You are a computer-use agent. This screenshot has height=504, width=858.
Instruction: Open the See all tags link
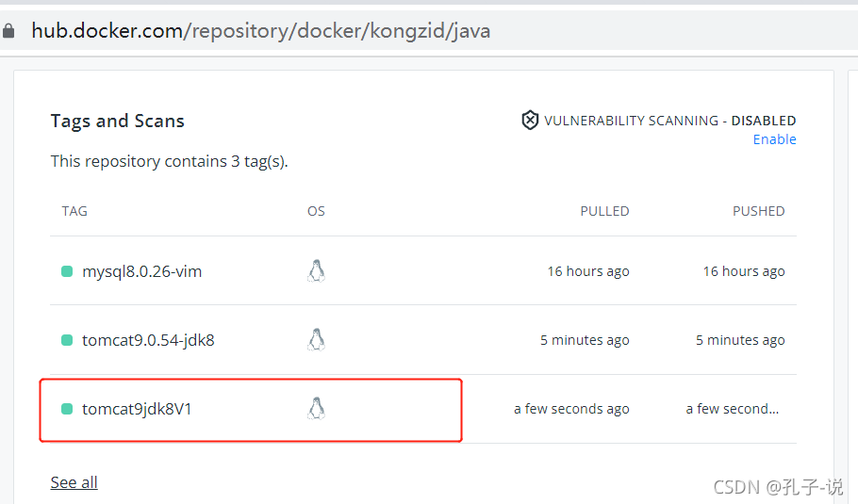[74, 482]
